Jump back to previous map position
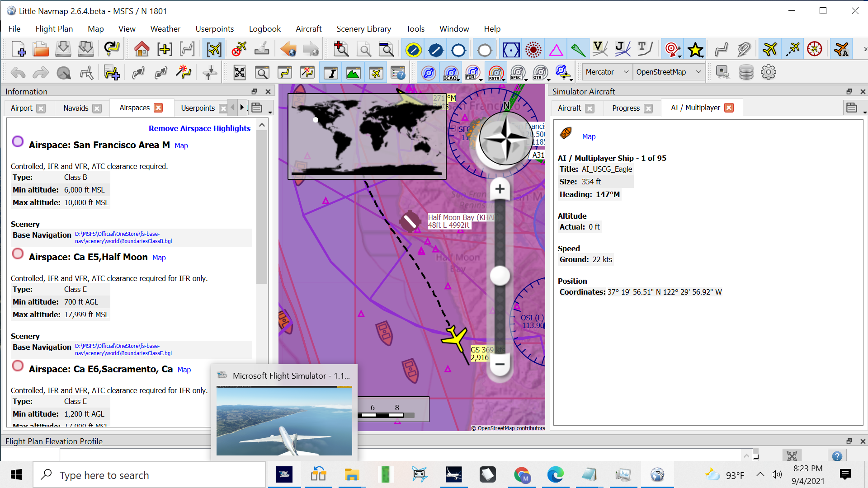This screenshot has width=868, height=488. click(x=288, y=49)
